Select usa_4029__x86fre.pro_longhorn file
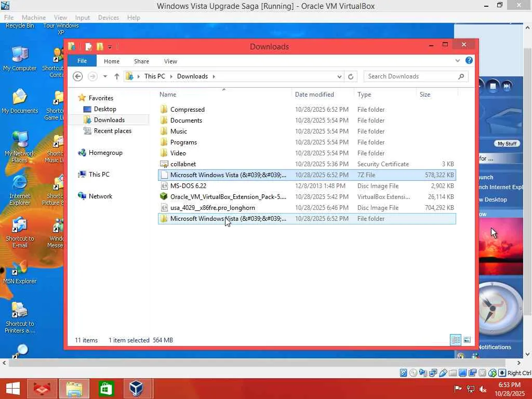 307,208
